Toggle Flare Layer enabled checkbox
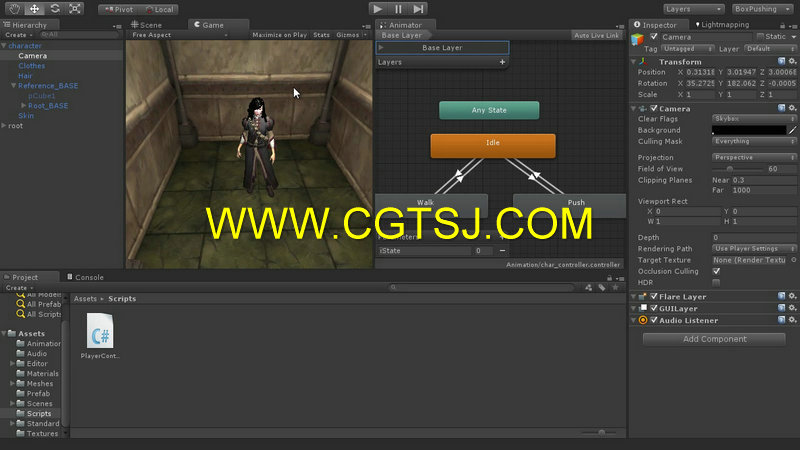Viewport: 800px width, 450px height. click(x=654, y=296)
